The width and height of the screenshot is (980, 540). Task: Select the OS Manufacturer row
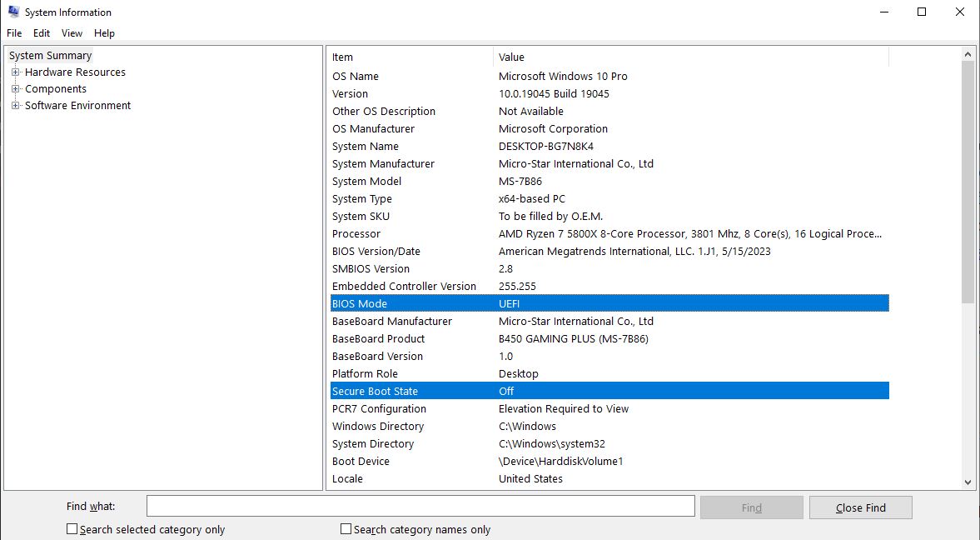(609, 129)
